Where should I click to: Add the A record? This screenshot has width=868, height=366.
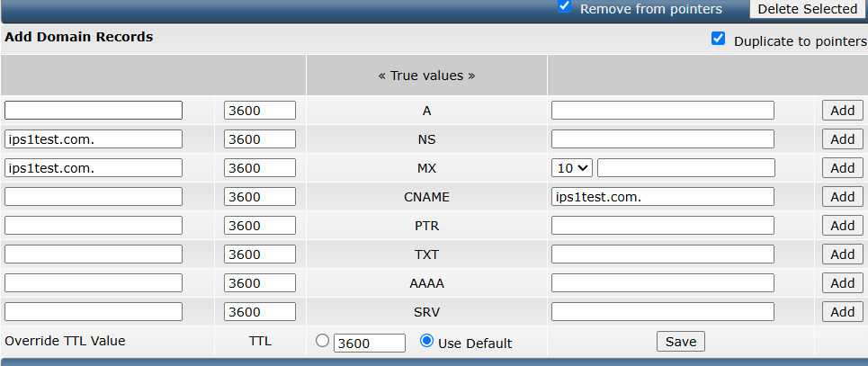point(843,111)
